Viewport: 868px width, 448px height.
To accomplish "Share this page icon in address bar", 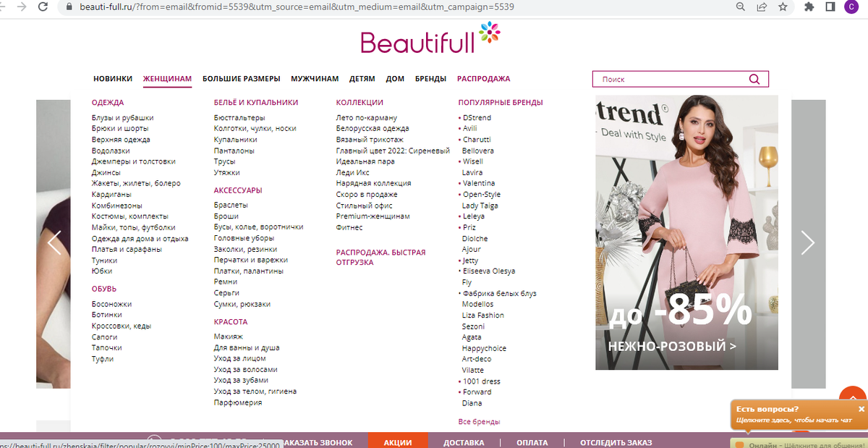I will coord(762,7).
